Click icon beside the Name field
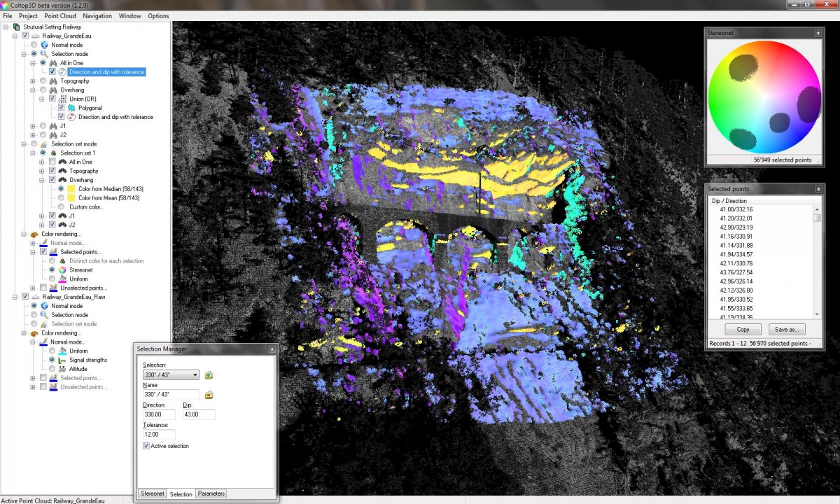Viewport: 840px width, 504px height. [x=209, y=395]
